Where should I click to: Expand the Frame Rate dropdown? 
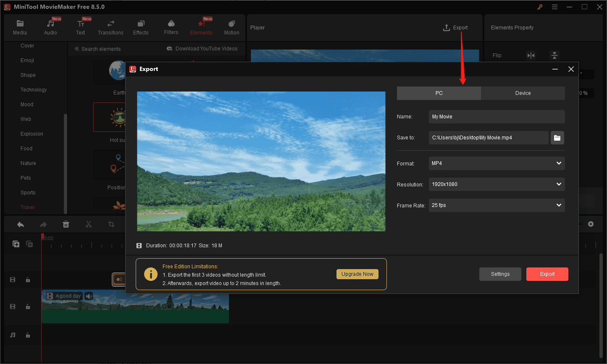click(559, 205)
